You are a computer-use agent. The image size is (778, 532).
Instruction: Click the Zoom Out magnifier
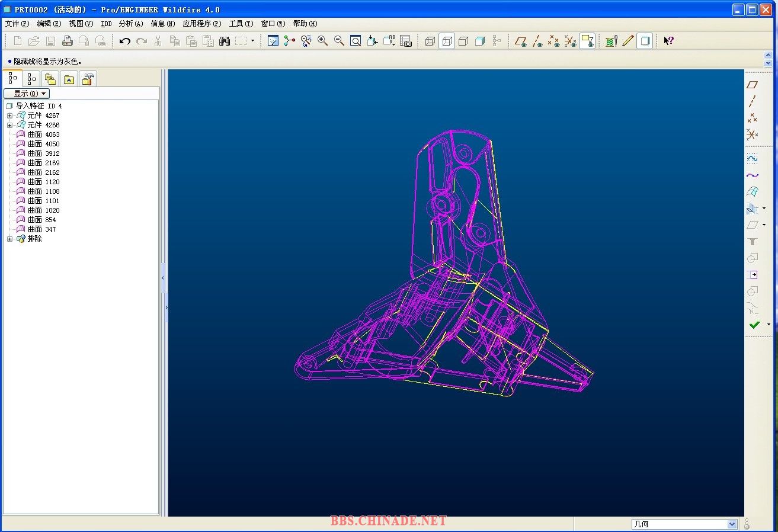339,41
